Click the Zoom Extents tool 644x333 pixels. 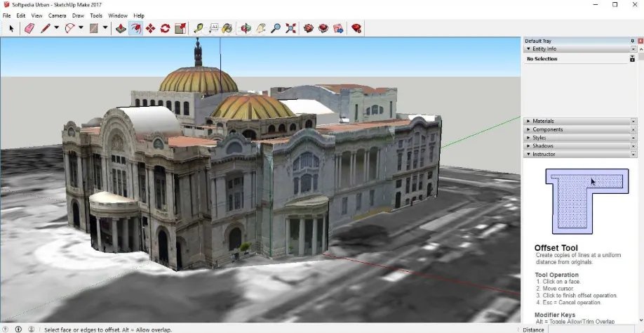tap(291, 28)
